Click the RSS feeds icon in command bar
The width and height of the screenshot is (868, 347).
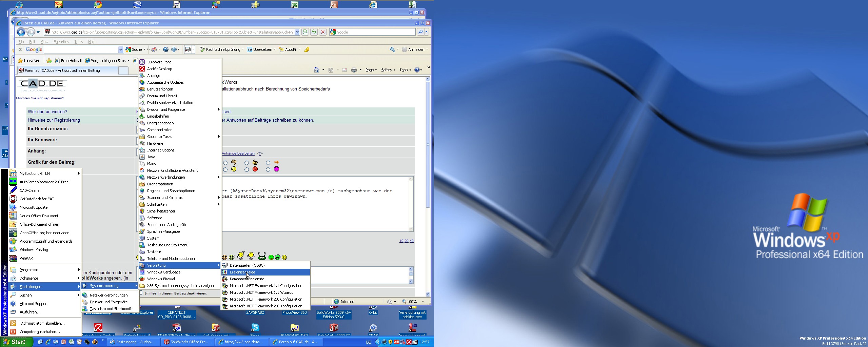(x=331, y=70)
